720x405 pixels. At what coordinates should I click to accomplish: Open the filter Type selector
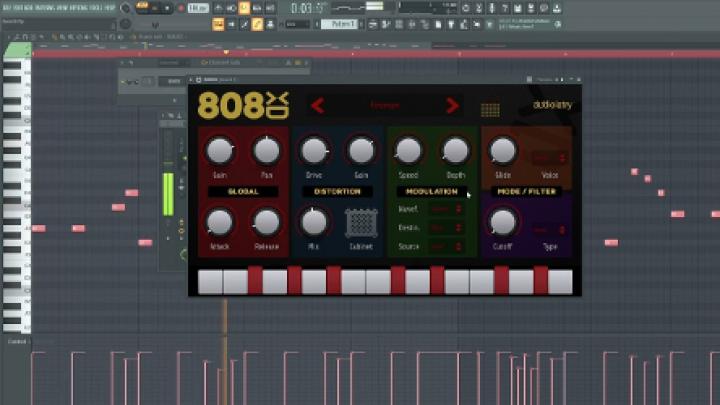click(x=550, y=230)
